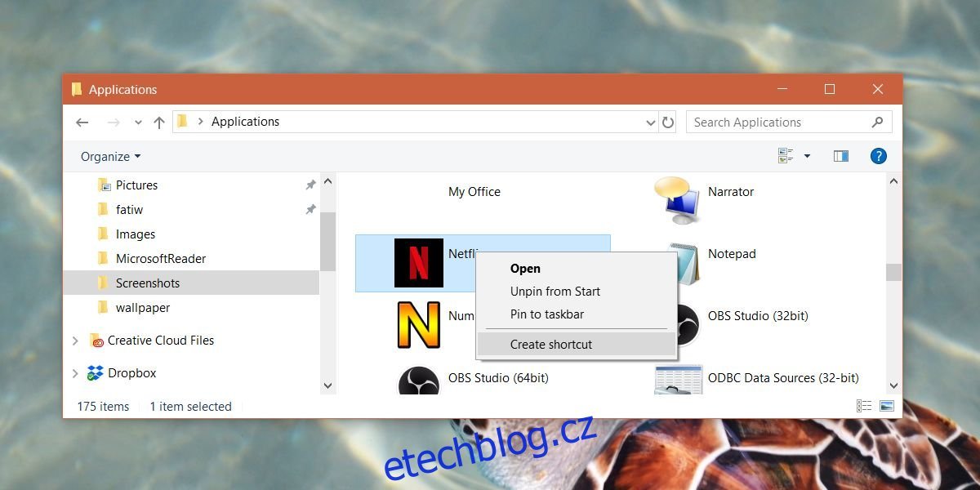The width and height of the screenshot is (980, 490).
Task: Click the sidebar scroll down arrow
Action: tap(328, 385)
